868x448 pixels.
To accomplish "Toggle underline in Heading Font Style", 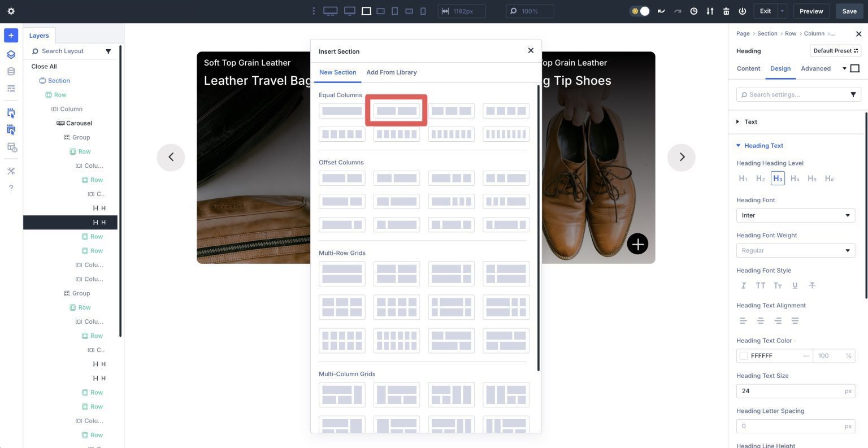I will [x=795, y=285].
